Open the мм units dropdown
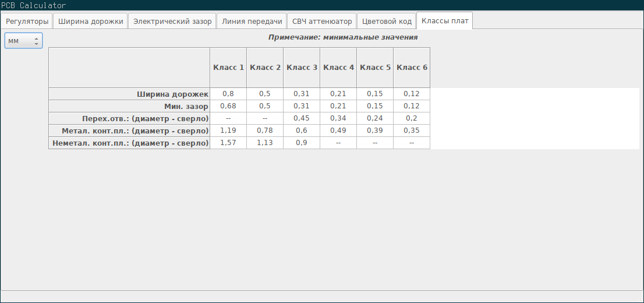The width and height of the screenshot is (644, 303). pos(23,41)
